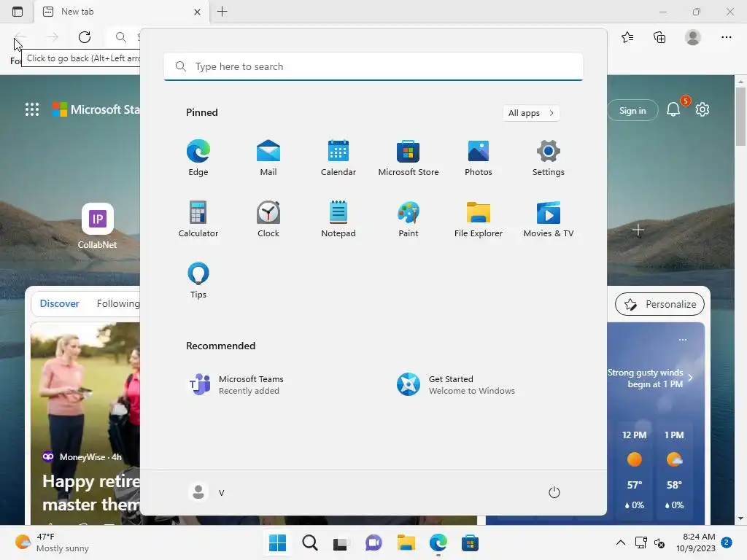
Task: Open page settings gear in Edge
Action: click(703, 109)
